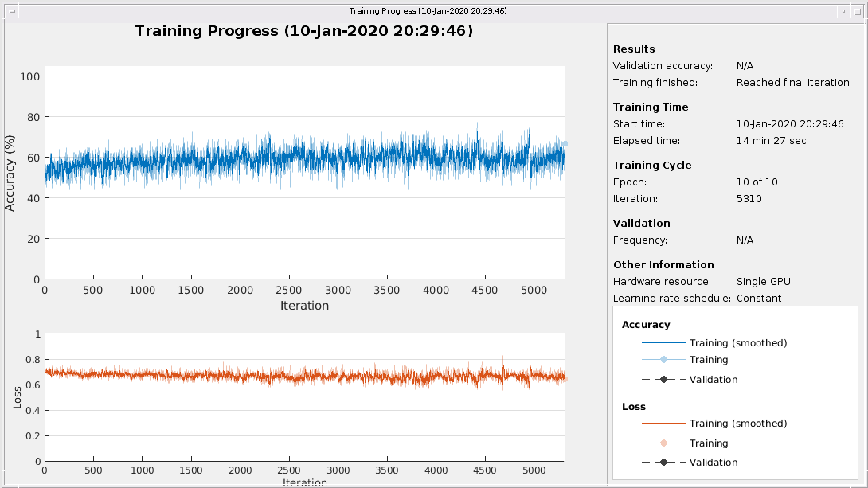Click the minimize button in title bar
This screenshot has width=868, height=488.
point(843,10)
